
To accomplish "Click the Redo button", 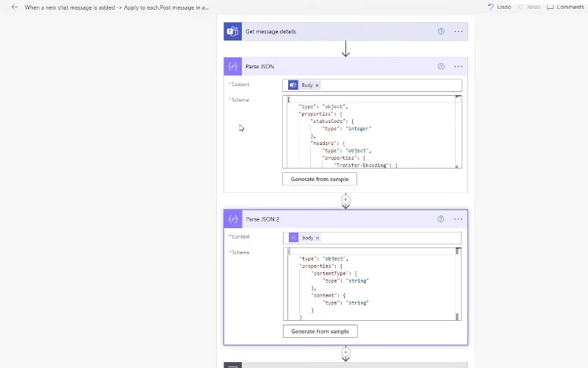I will point(529,7).
